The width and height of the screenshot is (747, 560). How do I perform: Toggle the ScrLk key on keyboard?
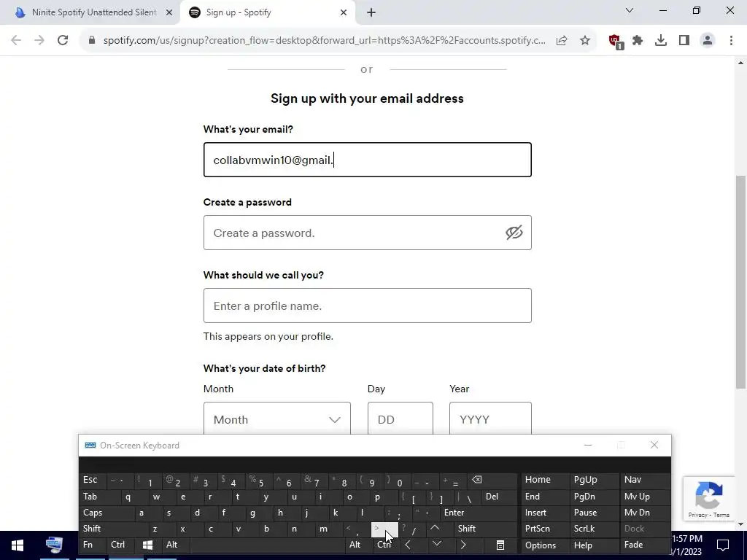coord(594,529)
